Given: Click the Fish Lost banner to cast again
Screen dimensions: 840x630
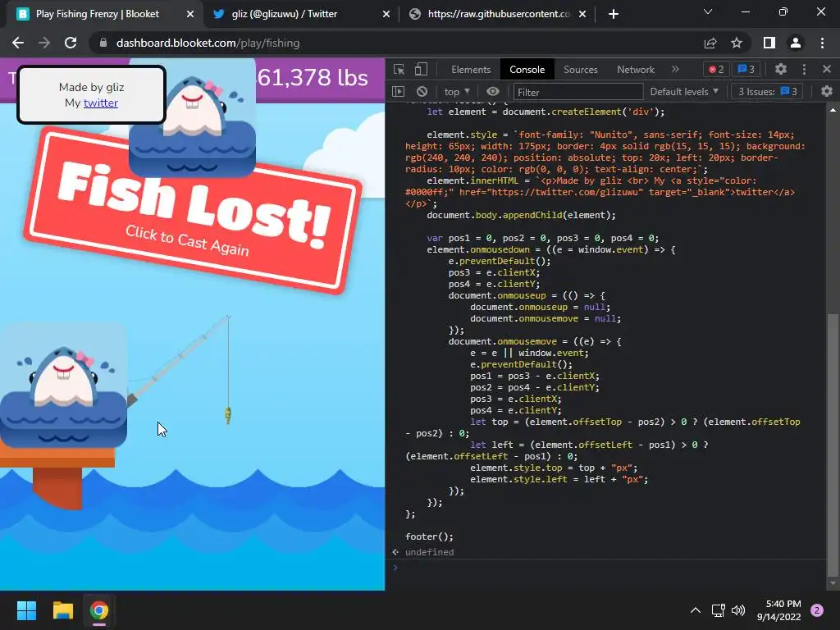Looking at the screenshot, I should coord(192,211).
